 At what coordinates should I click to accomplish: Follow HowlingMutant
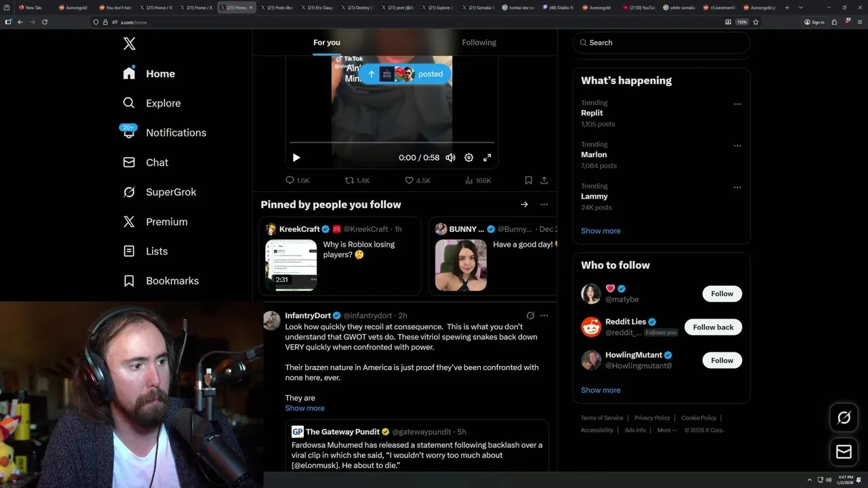pos(722,360)
